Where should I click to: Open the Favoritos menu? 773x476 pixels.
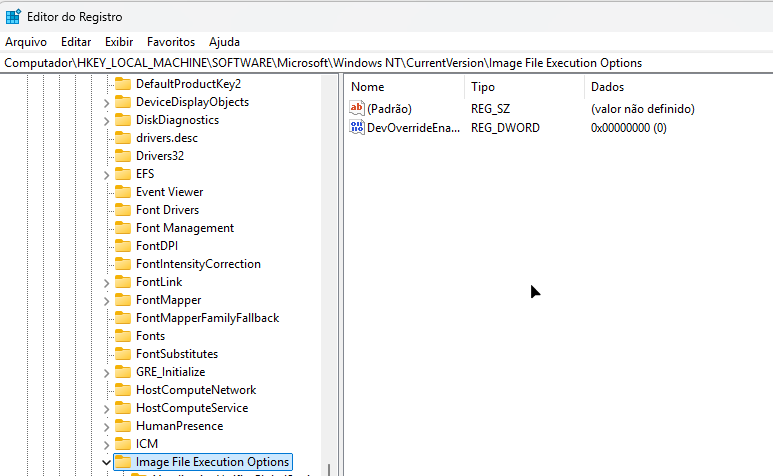[x=171, y=42]
